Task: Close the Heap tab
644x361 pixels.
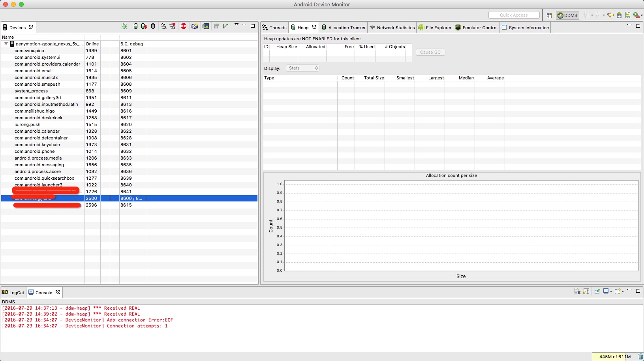Action: [x=314, y=27]
